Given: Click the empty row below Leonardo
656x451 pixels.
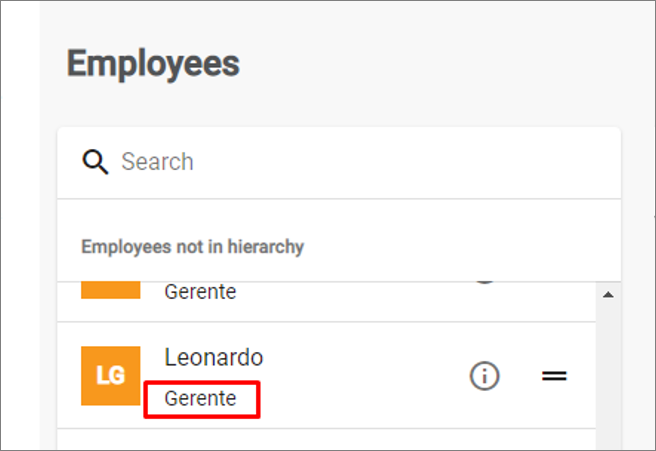Looking at the screenshot, I should [326, 440].
